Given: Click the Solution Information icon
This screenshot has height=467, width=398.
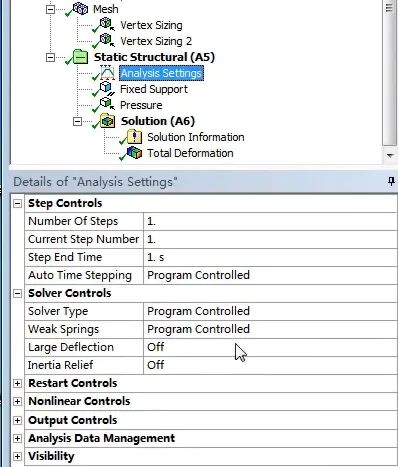Looking at the screenshot, I should coord(134,137).
